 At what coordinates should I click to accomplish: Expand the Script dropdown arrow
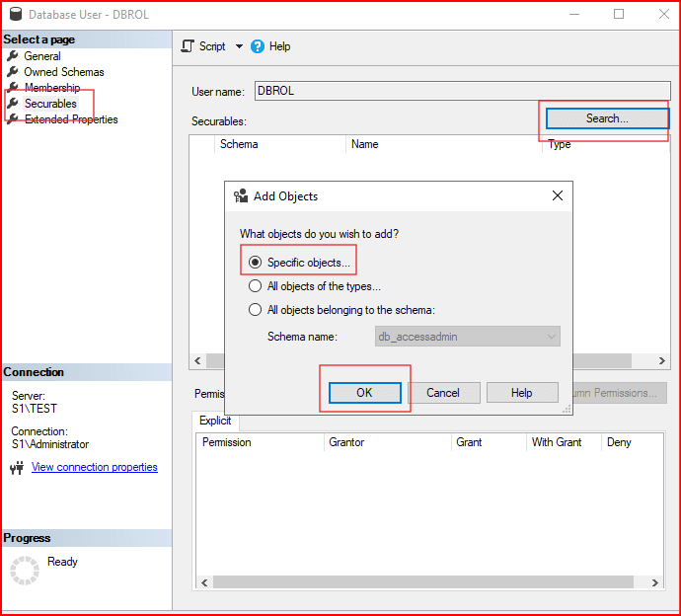tap(239, 46)
